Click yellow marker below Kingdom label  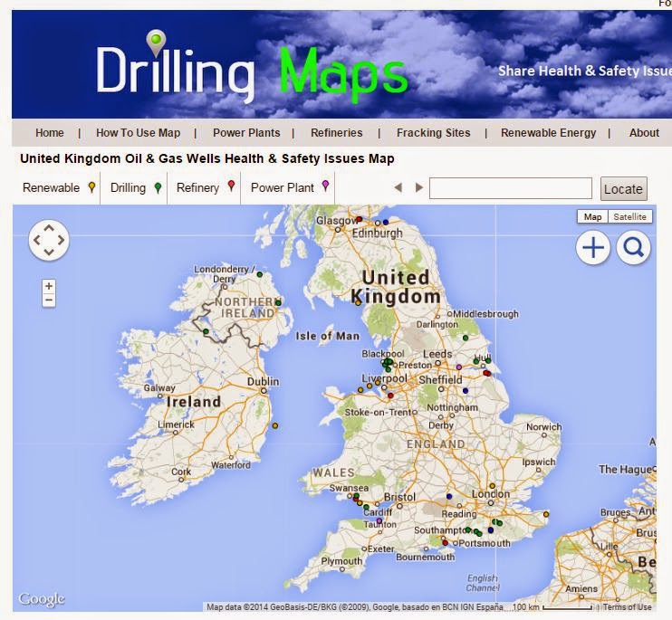click(x=358, y=302)
